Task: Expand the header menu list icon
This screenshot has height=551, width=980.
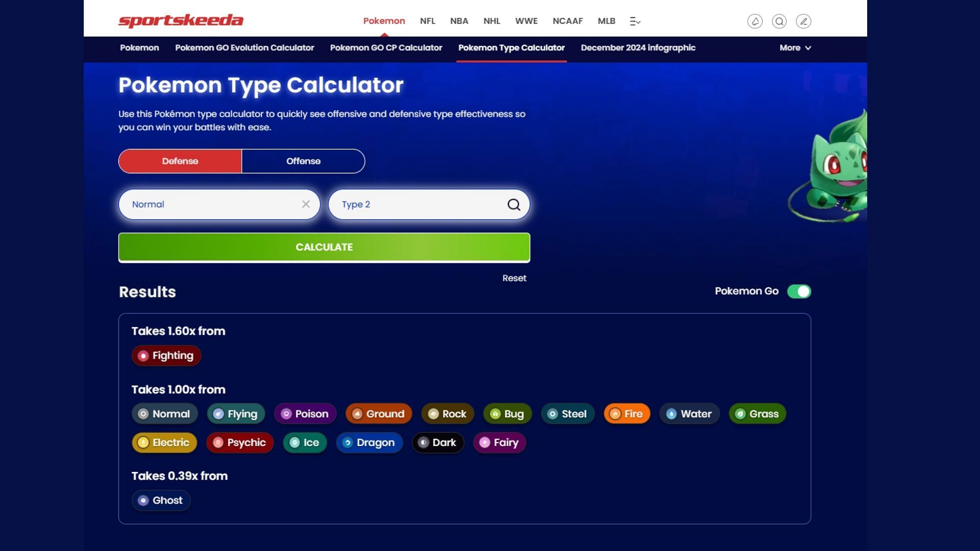Action: (x=635, y=21)
